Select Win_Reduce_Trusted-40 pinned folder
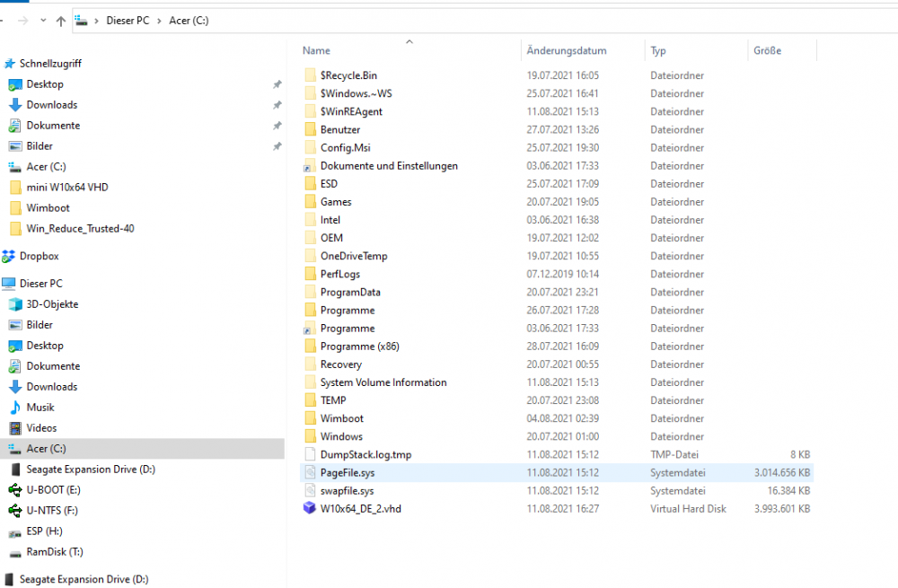Viewport: 898px width, 588px height. tap(80, 228)
